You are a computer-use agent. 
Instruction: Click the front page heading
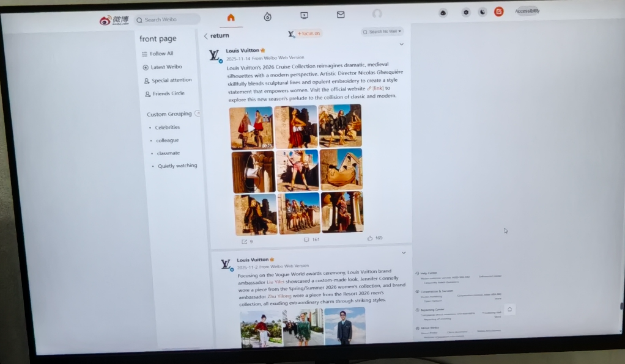click(x=158, y=38)
